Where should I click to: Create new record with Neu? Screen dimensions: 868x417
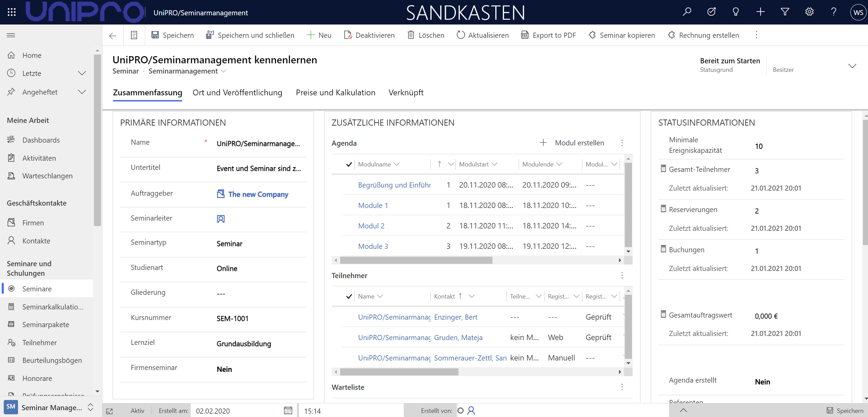pyautogui.click(x=319, y=35)
